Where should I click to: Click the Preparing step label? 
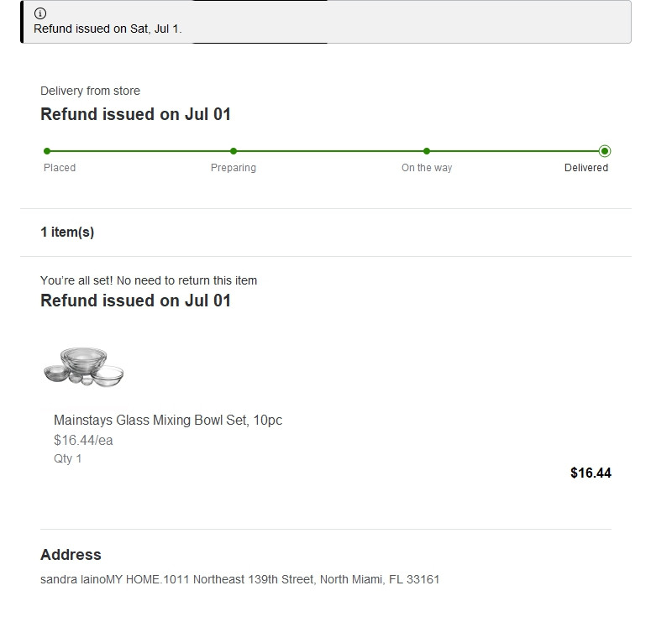[x=234, y=168]
